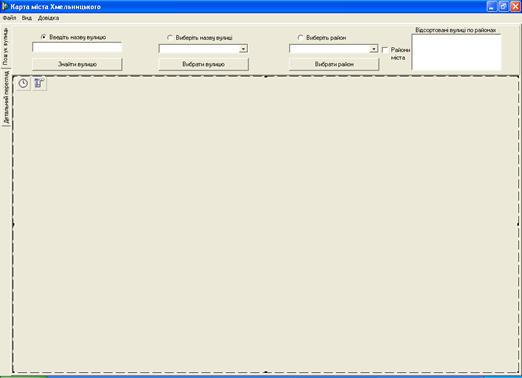Click the 'Вибрати вулицю' button
This screenshot has width=522, height=378.
(x=203, y=64)
